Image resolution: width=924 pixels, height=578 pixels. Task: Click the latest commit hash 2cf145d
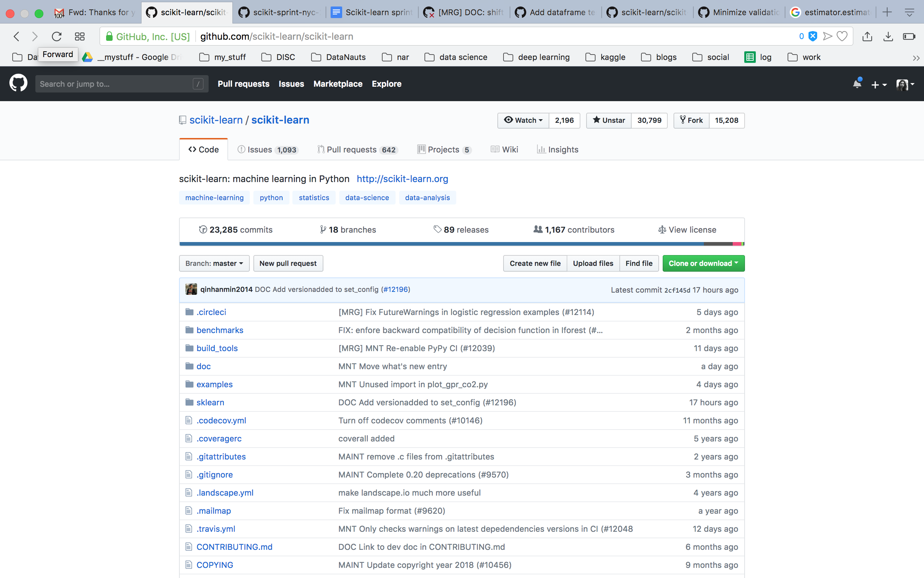pos(677,290)
